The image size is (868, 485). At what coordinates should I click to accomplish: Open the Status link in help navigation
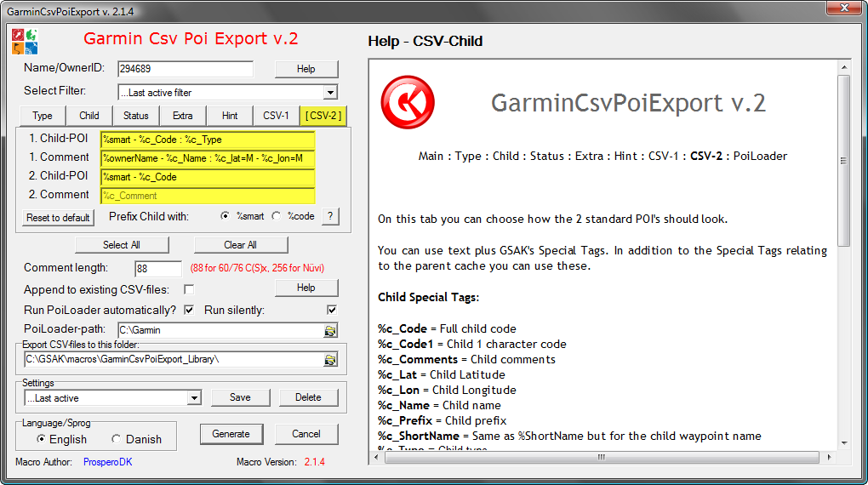547,156
